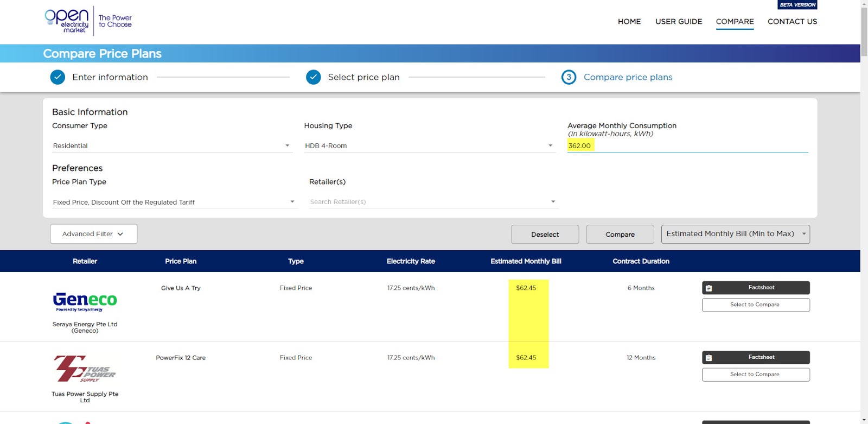Select PowerFix 12 Care to compare
This screenshot has height=424, width=868.
tap(756, 375)
